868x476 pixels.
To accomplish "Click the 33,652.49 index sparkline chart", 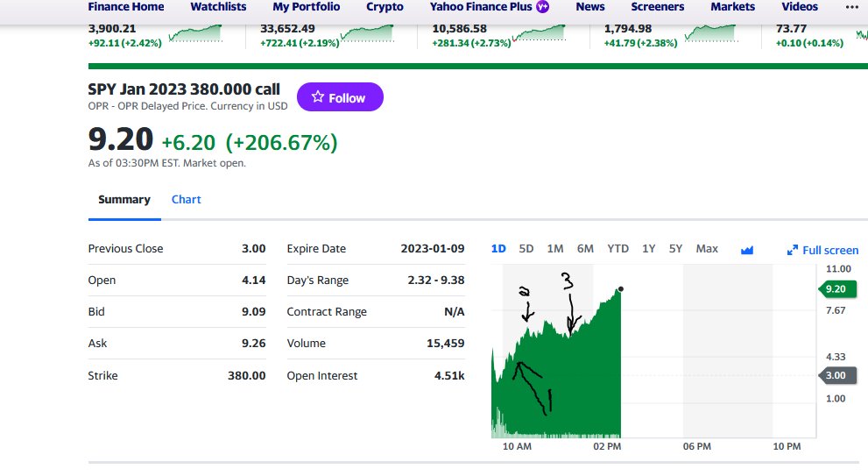I will coord(368,33).
